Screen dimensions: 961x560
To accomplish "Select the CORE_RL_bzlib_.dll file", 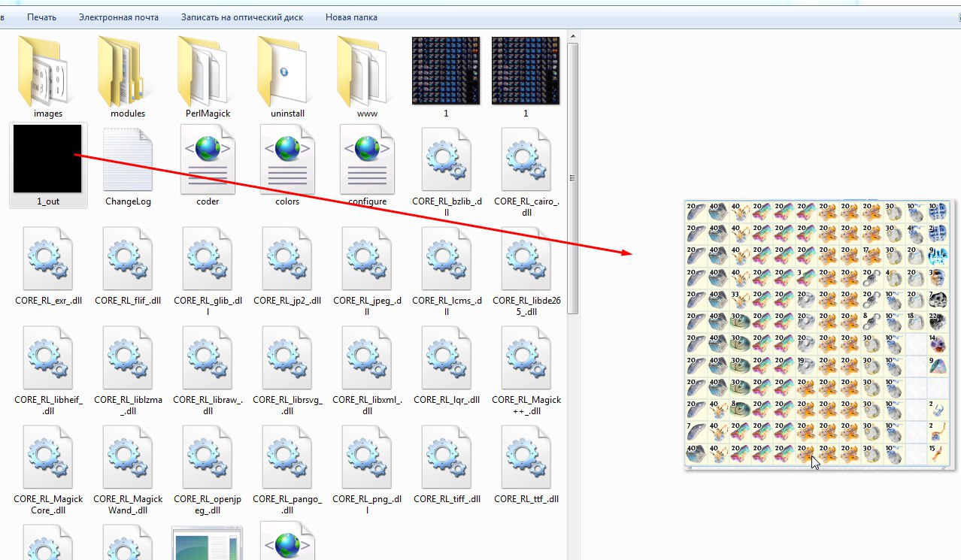I will pos(447,171).
